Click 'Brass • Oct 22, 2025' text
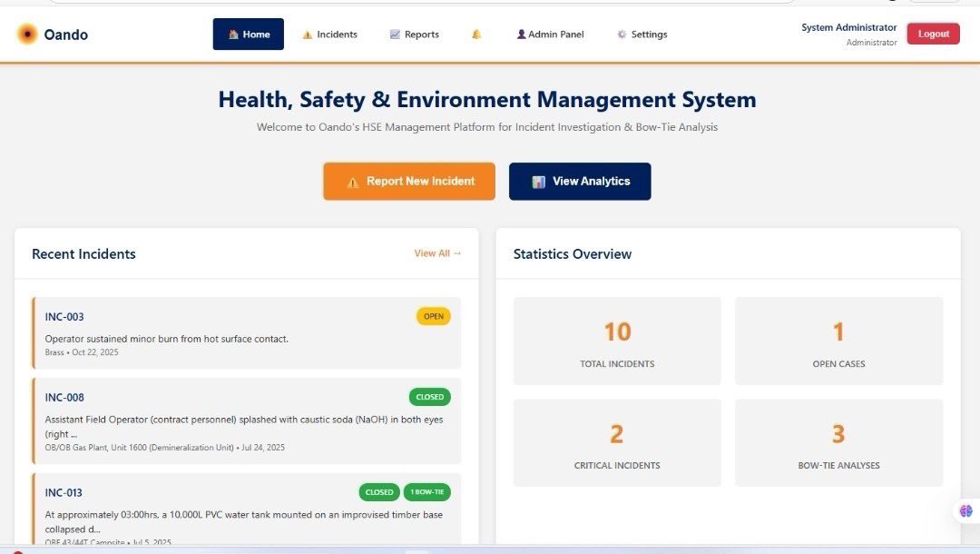 point(82,352)
